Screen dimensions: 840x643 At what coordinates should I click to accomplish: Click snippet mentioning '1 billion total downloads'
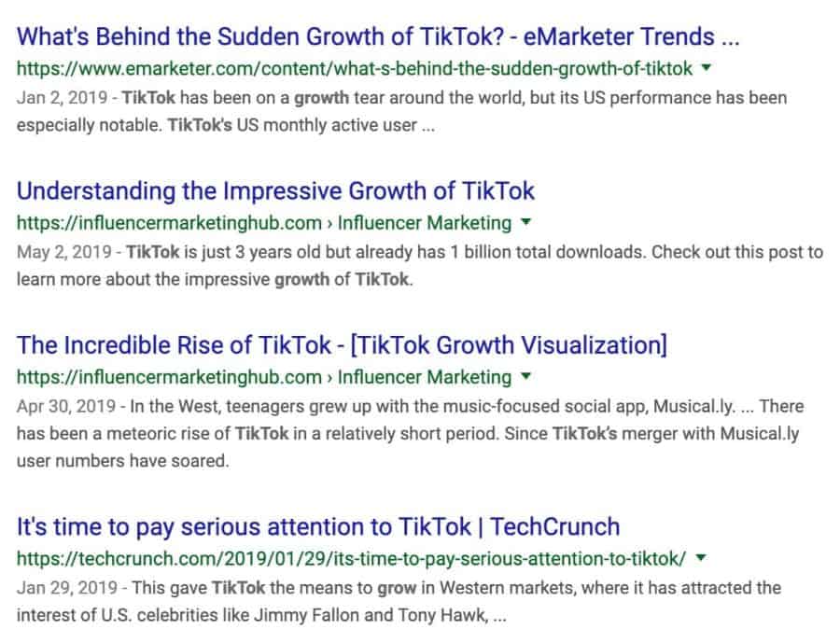tap(420, 266)
